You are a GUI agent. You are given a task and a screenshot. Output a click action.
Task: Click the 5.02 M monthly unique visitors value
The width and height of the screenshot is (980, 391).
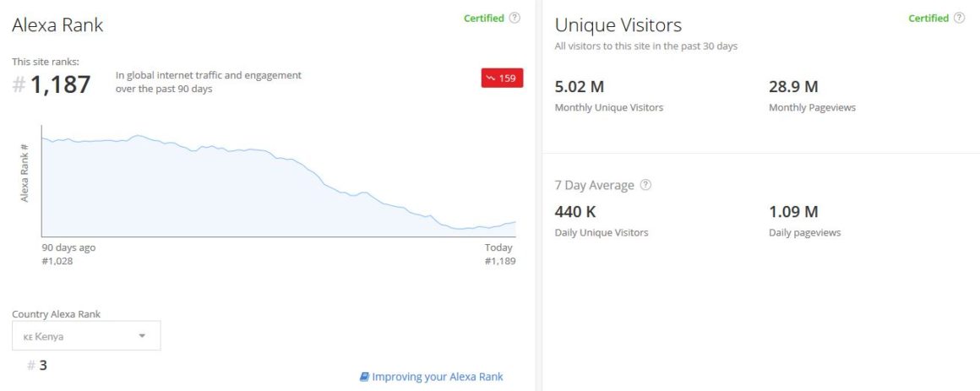pyautogui.click(x=580, y=87)
